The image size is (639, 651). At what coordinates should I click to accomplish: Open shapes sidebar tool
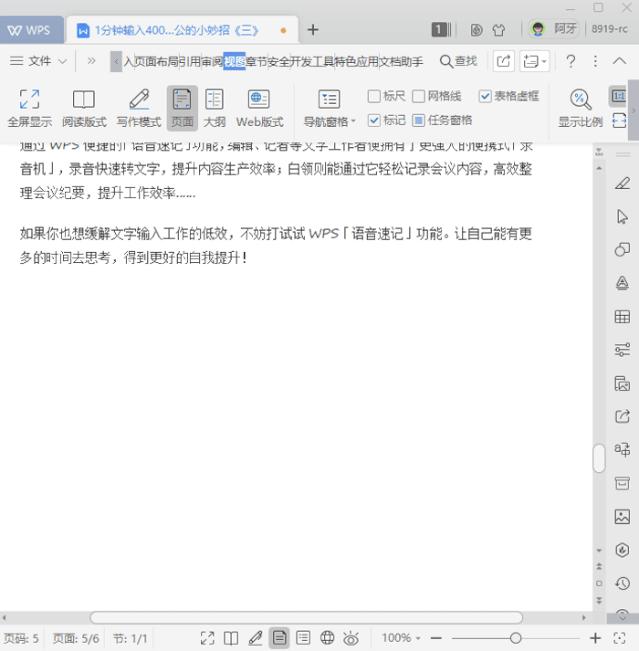(622, 250)
